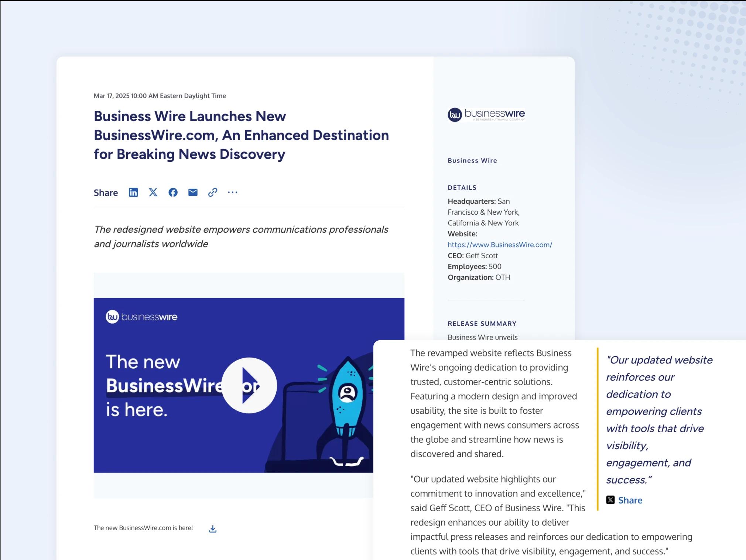Screen dimensions: 746x560
Task: Download the video asset icon
Action: click(213, 529)
